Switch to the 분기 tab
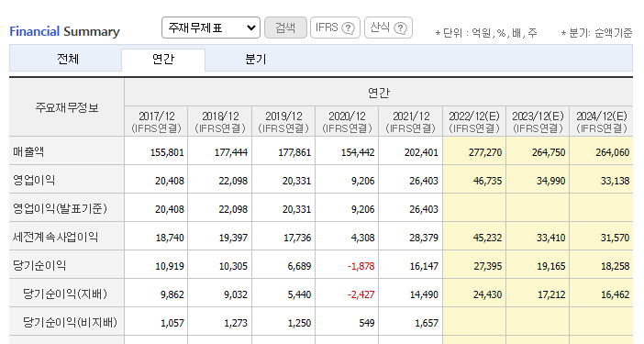This screenshot has height=344, width=644. point(256,59)
